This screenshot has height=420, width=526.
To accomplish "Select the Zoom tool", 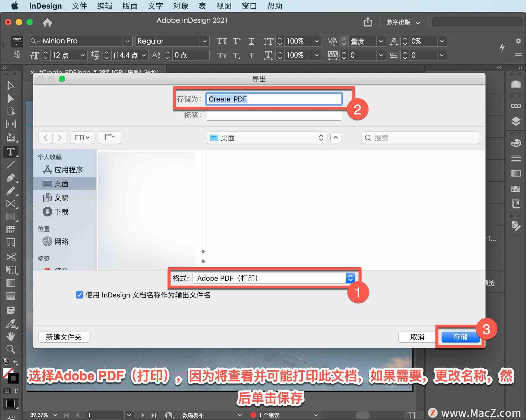I will tap(11, 350).
